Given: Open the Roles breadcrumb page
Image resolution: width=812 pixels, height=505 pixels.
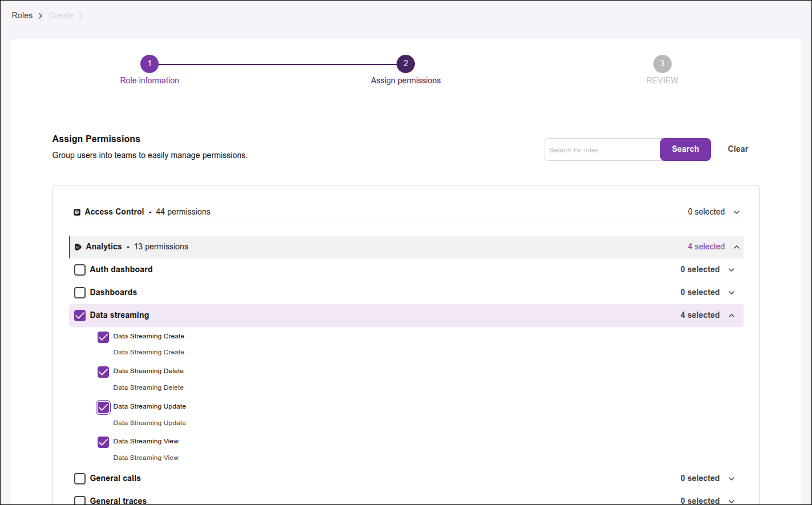Looking at the screenshot, I should pyautogui.click(x=22, y=15).
